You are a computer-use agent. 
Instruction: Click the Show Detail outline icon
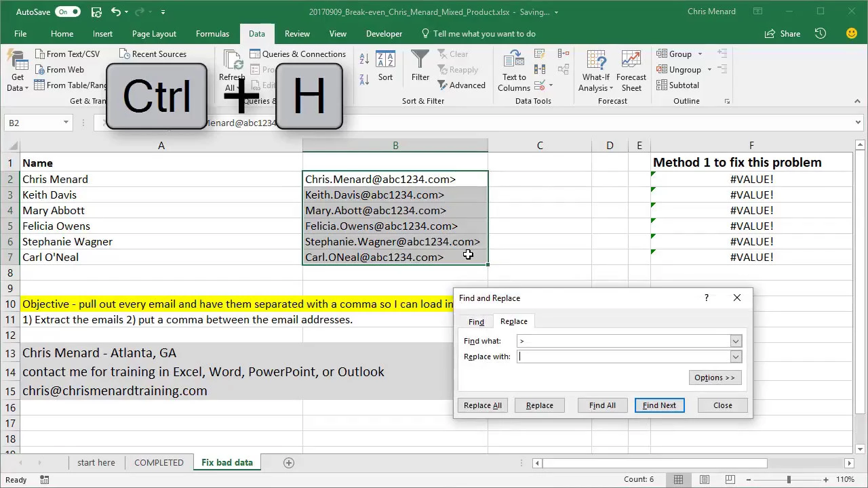722,54
